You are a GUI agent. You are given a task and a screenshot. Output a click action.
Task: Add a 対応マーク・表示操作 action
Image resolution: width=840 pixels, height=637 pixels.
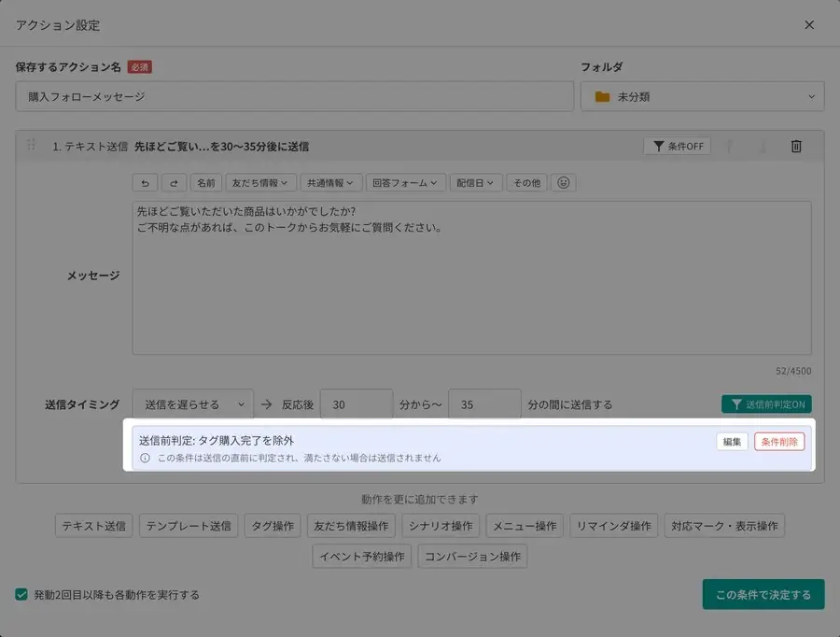[x=724, y=526]
